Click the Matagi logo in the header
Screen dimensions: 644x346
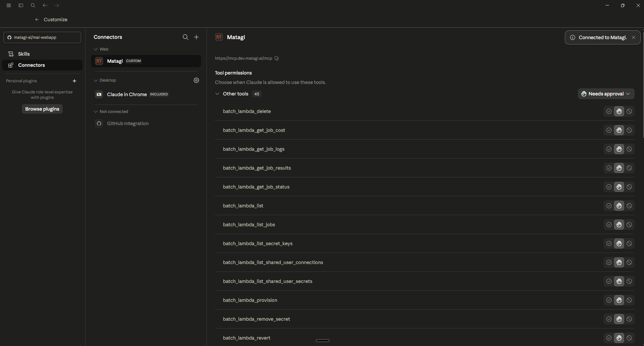[219, 37]
